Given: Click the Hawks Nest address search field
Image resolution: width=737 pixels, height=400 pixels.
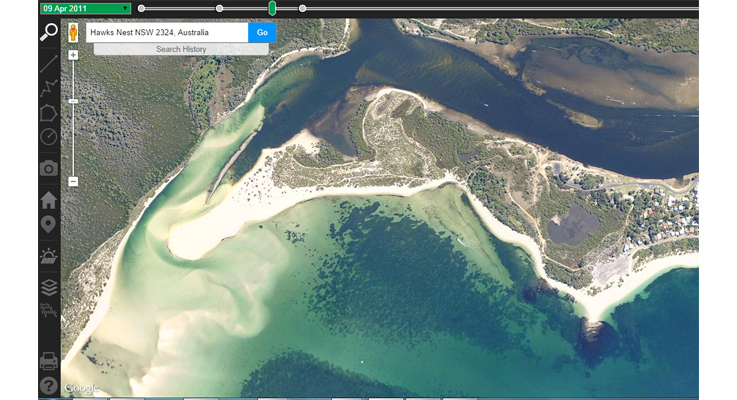Looking at the screenshot, I should (166, 33).
